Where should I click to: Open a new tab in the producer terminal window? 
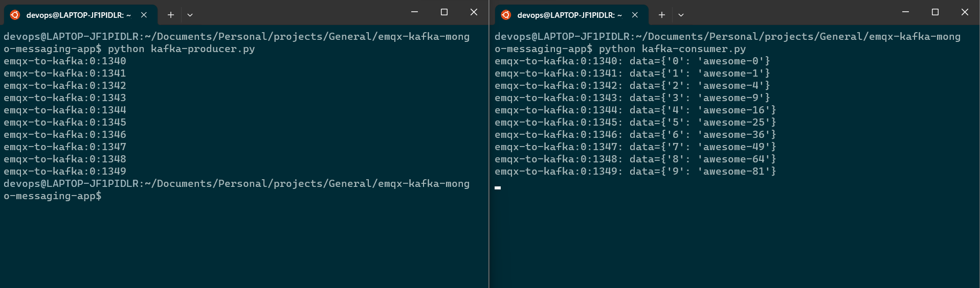[x=171, y=15]
